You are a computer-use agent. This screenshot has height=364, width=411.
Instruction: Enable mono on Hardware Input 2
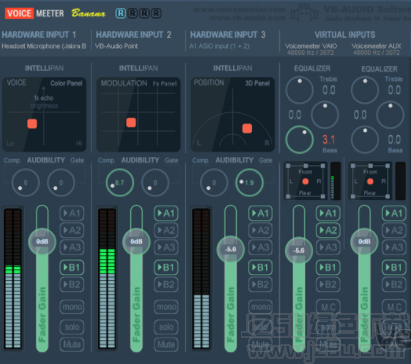tap(166, 307)
